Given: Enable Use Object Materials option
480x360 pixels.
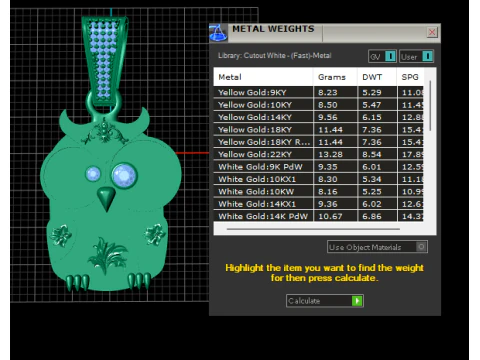Looking at the screenshot, I should click(x=377, y=247).
